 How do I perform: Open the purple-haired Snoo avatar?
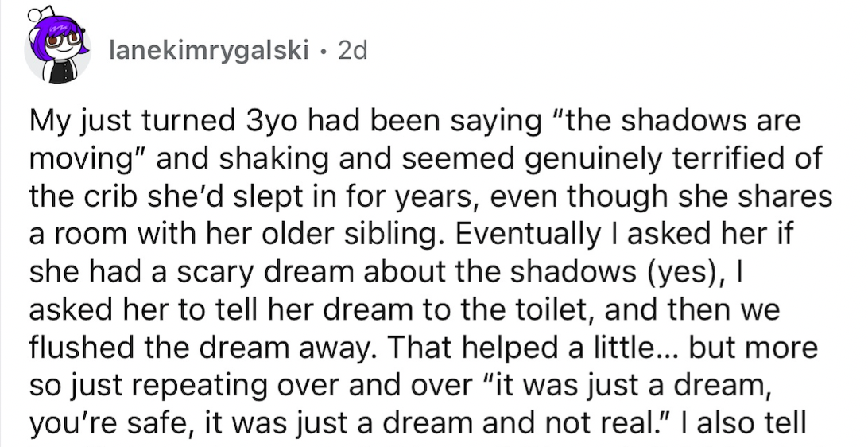56,48
